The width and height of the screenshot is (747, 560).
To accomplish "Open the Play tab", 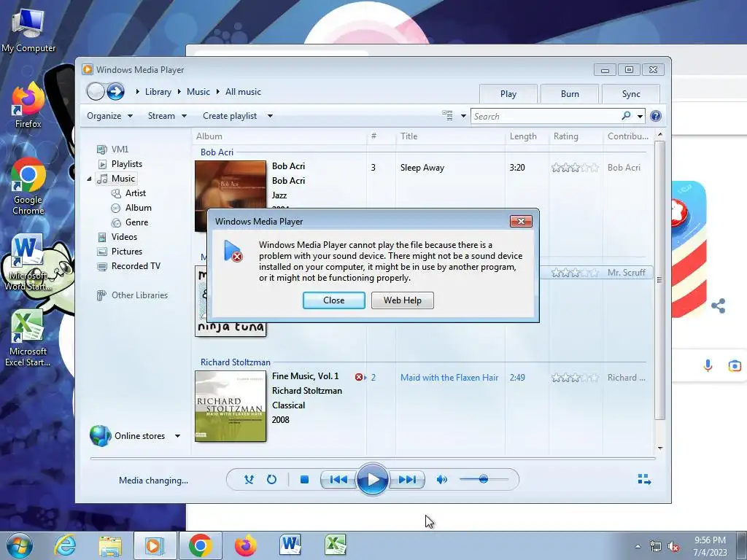I will tap(508, 94).
